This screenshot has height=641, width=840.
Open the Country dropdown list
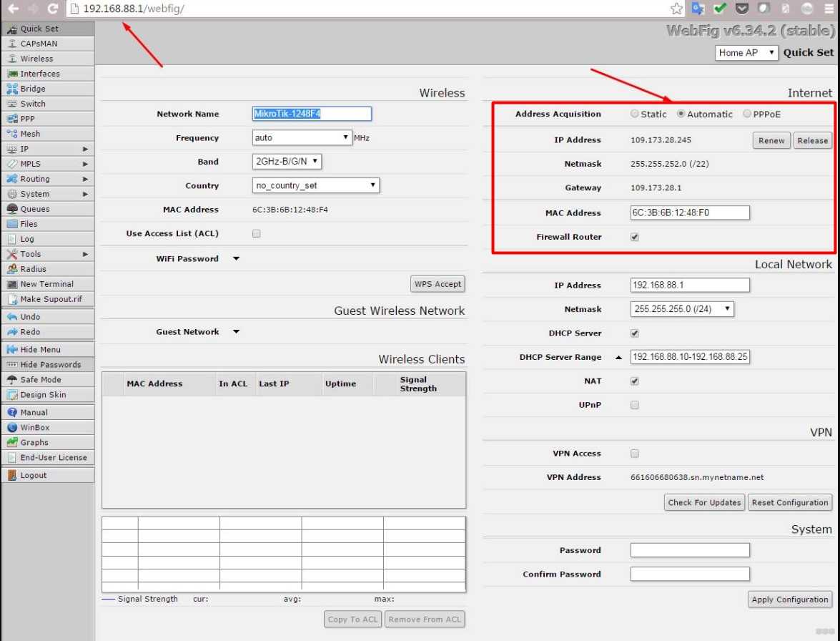click(x=316, y=185)
